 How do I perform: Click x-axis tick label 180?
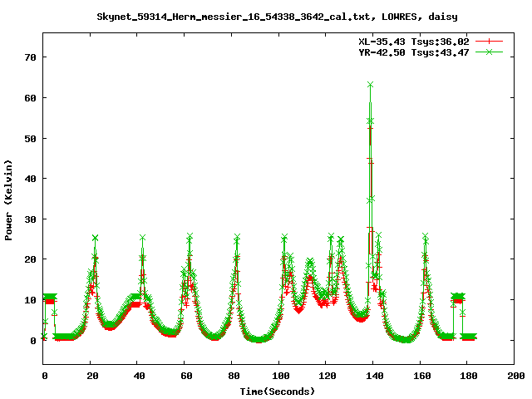(469, 376)
